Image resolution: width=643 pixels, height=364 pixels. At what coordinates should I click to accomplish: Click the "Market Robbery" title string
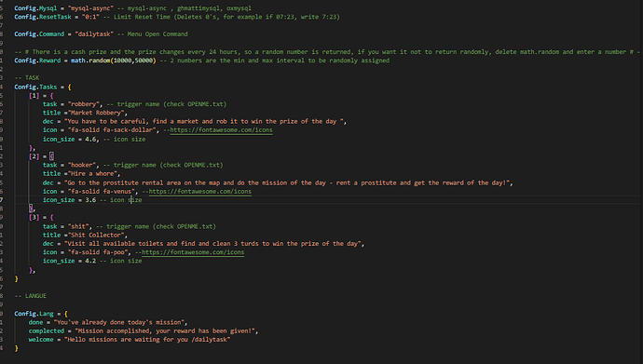pos(98,113)
